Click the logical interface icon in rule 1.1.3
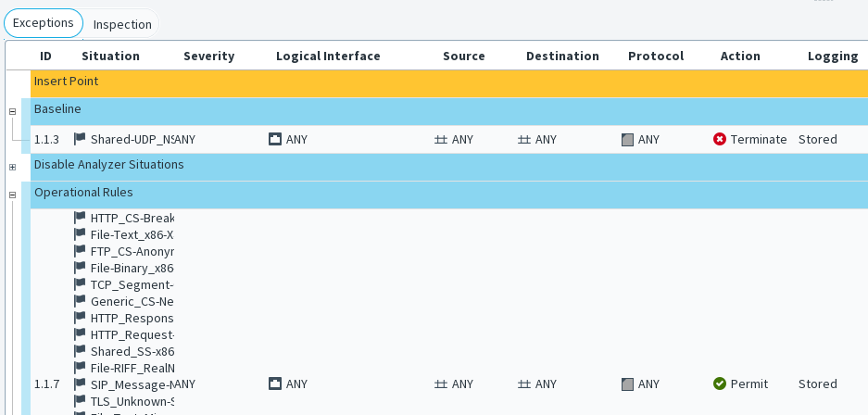The image size is (868, 415). click(x=275, y=140)
